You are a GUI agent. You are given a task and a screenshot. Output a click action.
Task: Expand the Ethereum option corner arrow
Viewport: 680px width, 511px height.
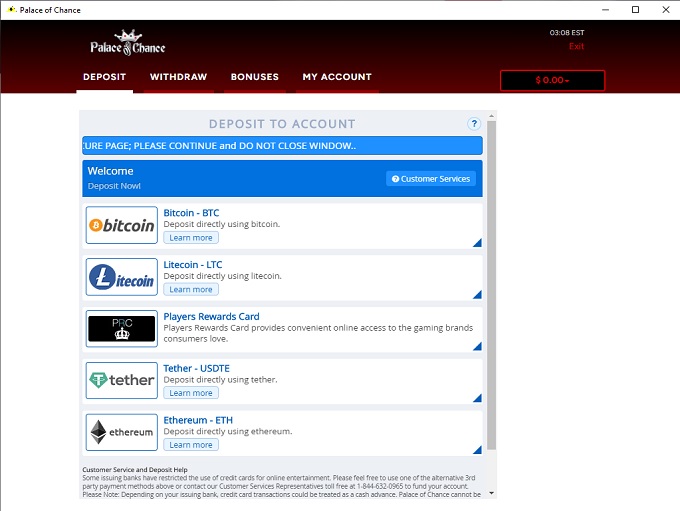coord(477,450)
